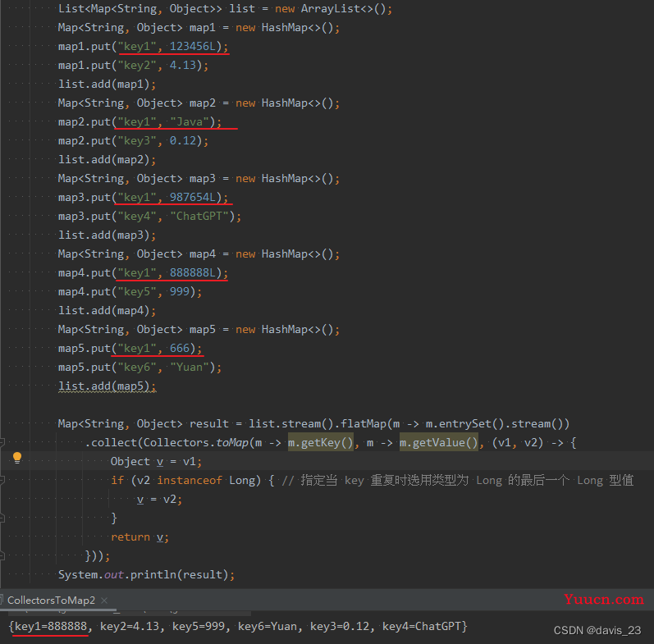Place cursor on map2.put("key1", "Java")

pyautogui.click(x=139, y=121)
